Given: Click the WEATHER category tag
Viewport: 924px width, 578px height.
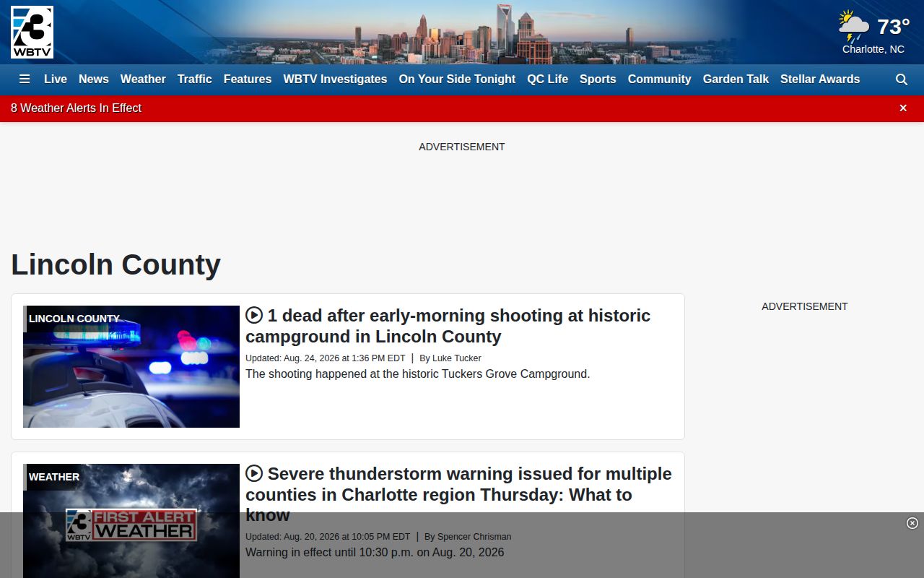Looking at the screenshot, I should [54, 477].
